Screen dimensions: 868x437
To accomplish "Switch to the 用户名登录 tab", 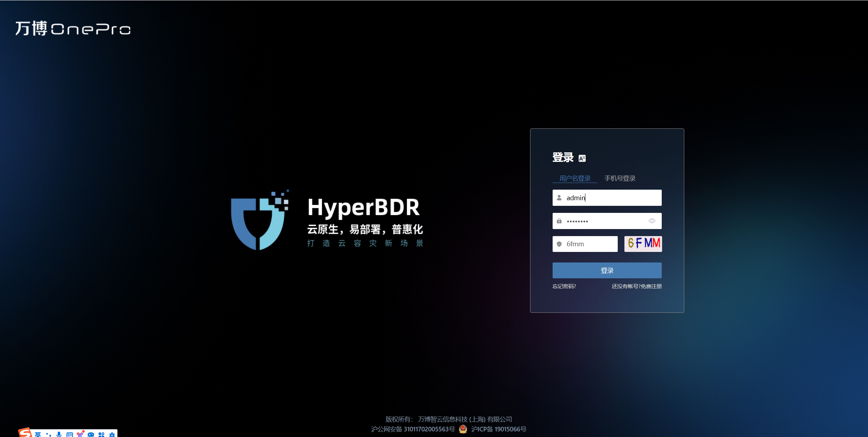I will point(575,178).
